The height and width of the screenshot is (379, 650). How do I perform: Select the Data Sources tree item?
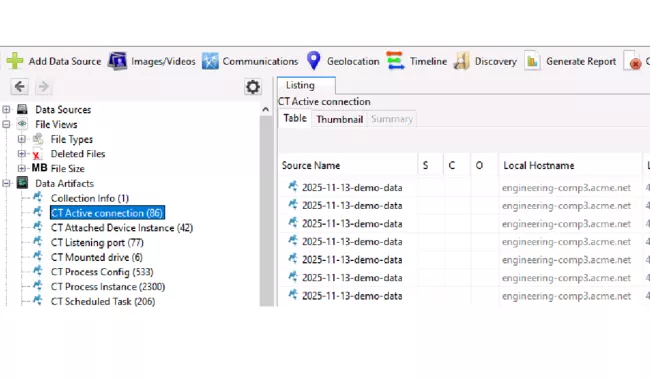(x=63, y=110)
